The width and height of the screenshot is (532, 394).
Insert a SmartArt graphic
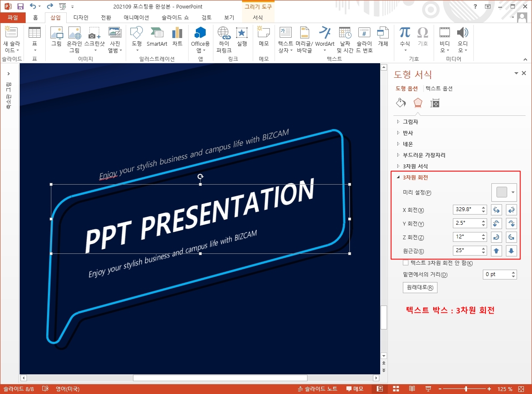(x=157, y=36)
